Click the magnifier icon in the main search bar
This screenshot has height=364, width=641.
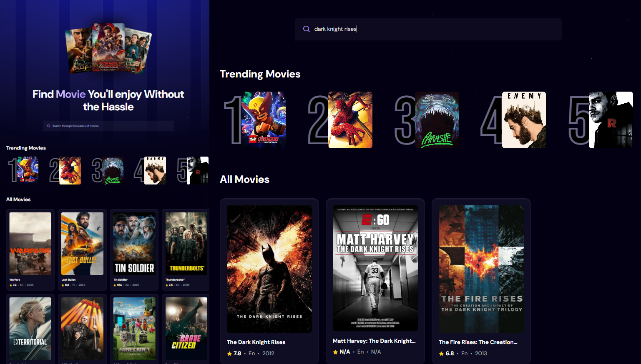[307, 29]
